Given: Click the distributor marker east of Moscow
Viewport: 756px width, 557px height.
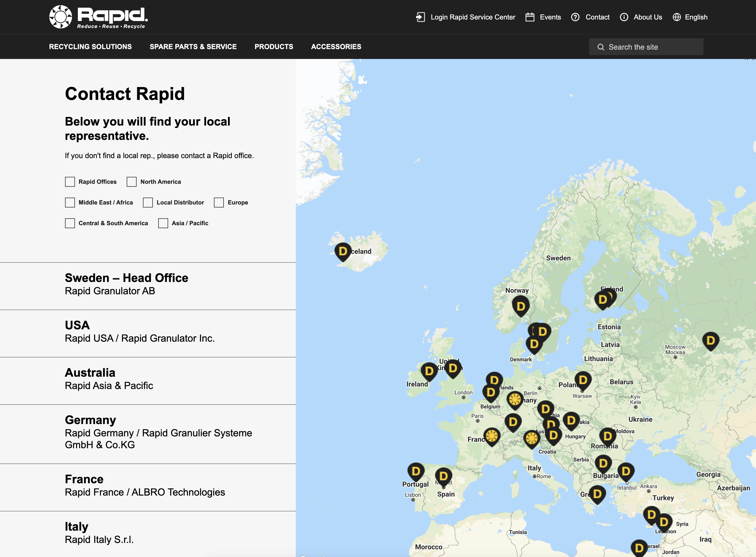Looking at the screenshot, I should (710, 340).
